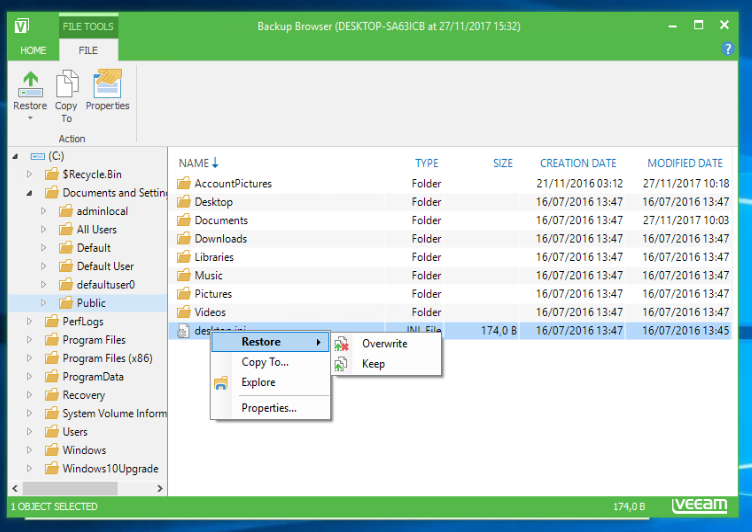Expand the $Recycle.Bin tree node

click(29, 174)
